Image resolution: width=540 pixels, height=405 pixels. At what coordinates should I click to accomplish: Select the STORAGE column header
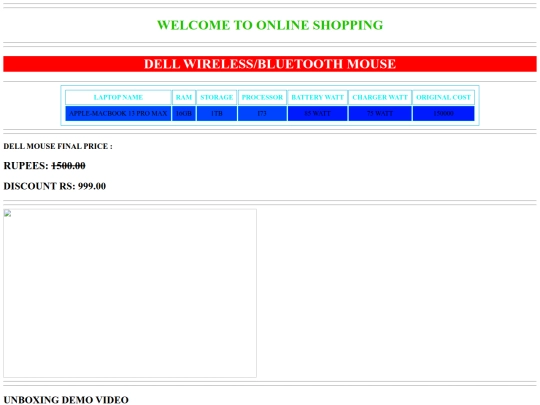pyautogui.click(x=217, y=97)
